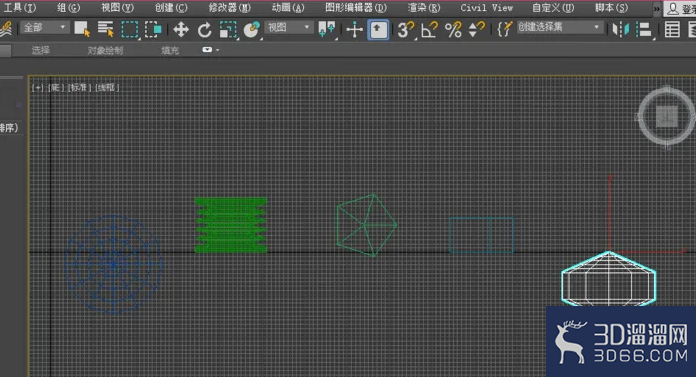Toggle Angle Snap
The height and width of the screenshot is (377, 696).
pyautogui.click(x=429, y=30)
